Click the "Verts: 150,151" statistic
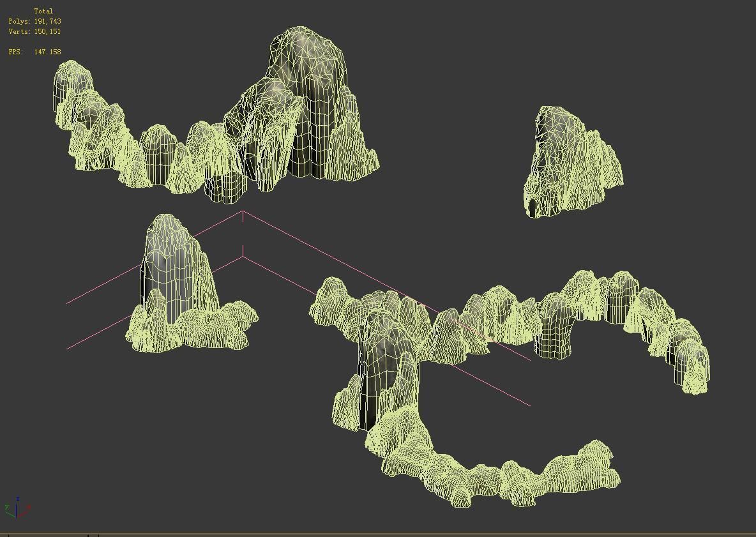 pos(34,31)
